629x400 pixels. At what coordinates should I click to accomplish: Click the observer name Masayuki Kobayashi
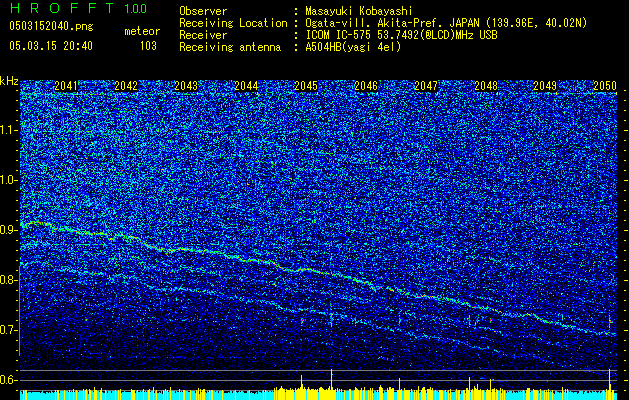[359, 11]
